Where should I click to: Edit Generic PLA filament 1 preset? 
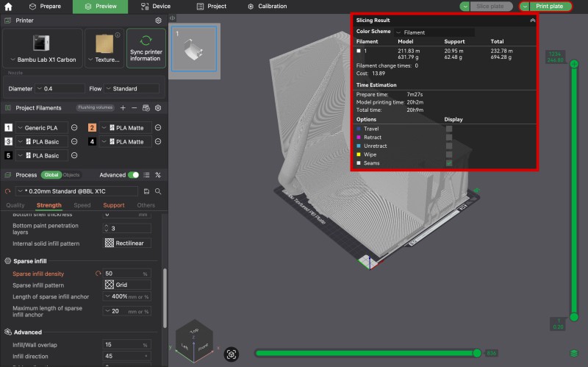click(74, 127)
